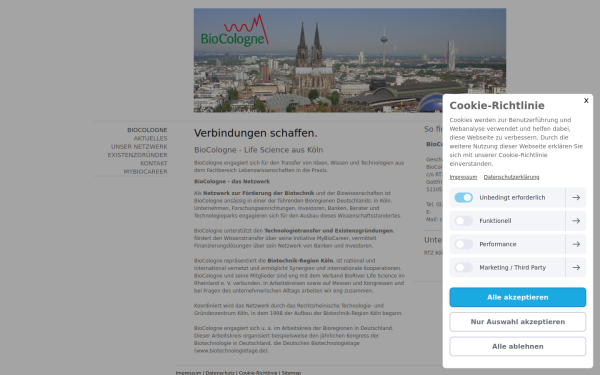Click the Cookie-Richtlinie dialog title
The width and height of the screenshot is (600, 375).
tap(497, 106)
